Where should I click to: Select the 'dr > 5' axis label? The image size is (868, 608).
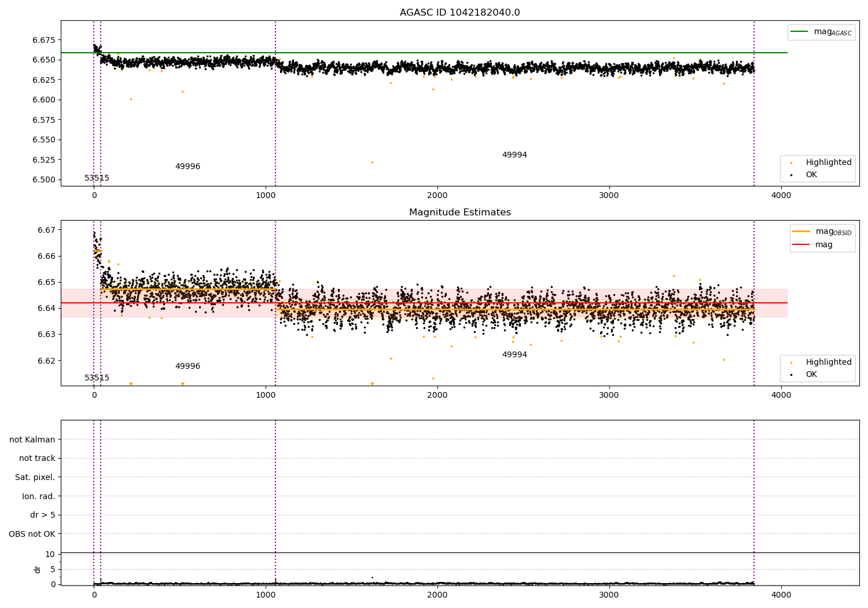pos(43,515)
